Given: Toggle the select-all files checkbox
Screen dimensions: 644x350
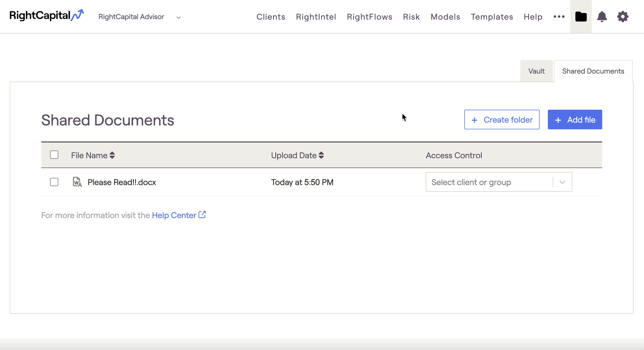Looking at the screenshot, I should 54,155.
